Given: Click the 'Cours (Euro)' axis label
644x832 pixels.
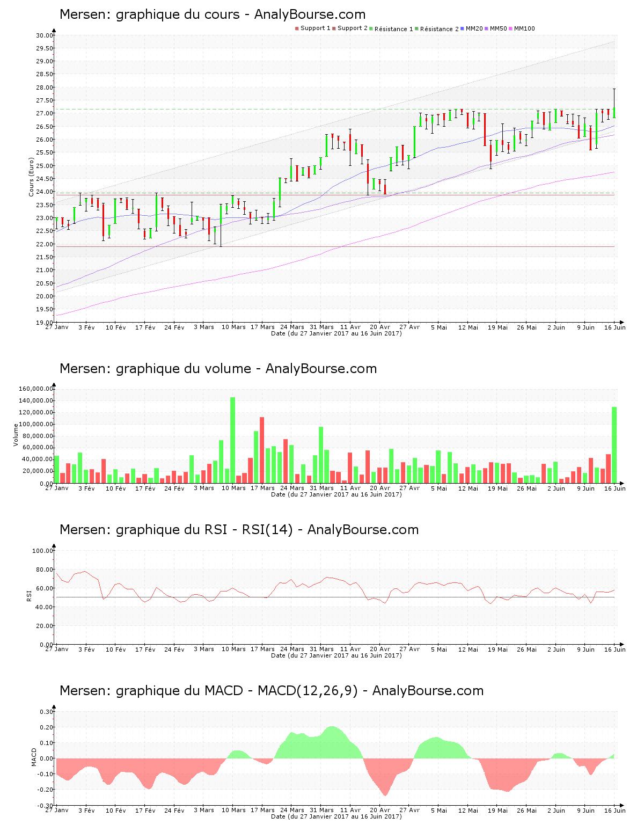Looking at the screenshot, I should (x=31, y=177).
